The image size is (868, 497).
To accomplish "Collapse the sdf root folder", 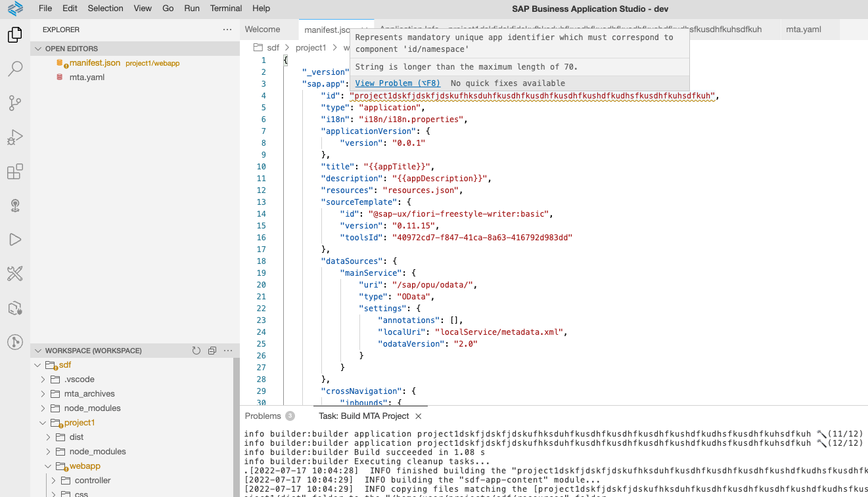I will pos(38,365).
